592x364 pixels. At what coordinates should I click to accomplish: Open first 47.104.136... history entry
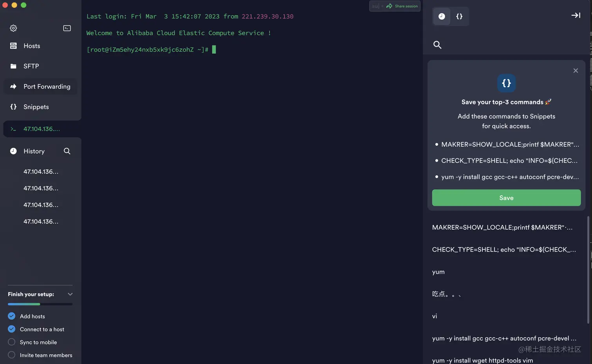[41, 171]
